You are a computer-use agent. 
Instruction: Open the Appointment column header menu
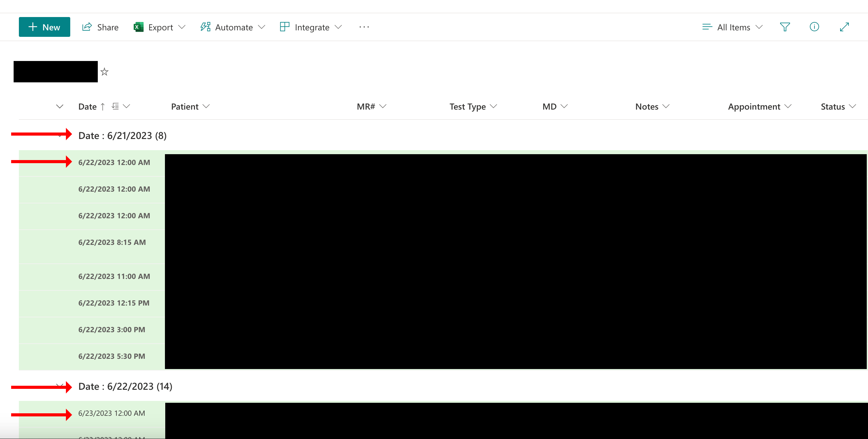pyautogui.click(x=759, y=106)
